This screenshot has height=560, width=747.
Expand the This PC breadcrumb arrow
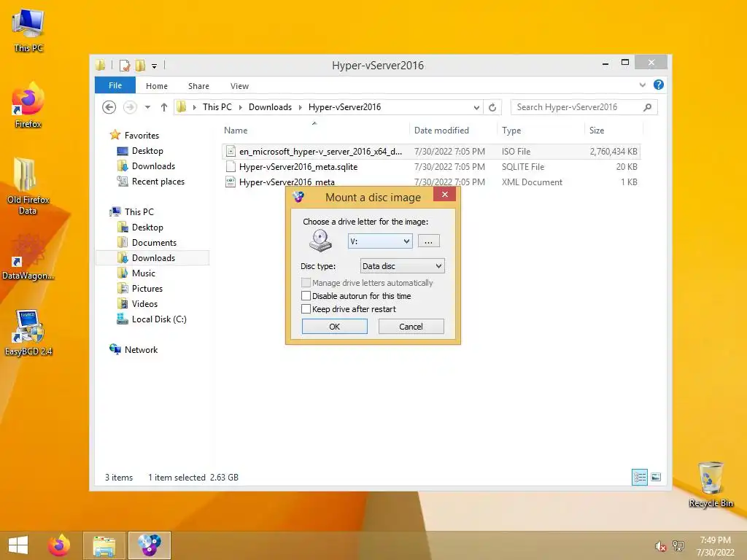click(241, 108)
